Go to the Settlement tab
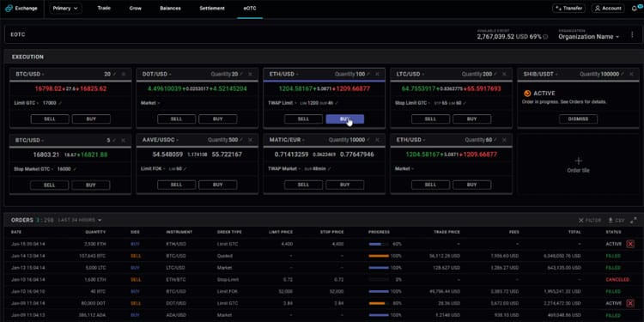 [x=212, y=9]
